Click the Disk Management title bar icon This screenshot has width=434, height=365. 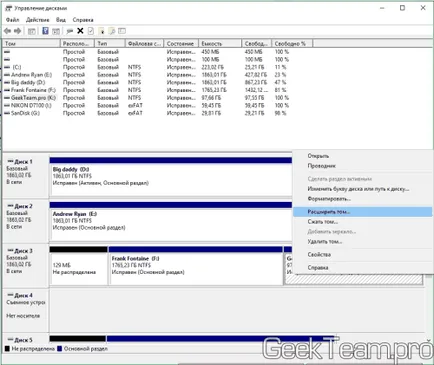[9, 8]
